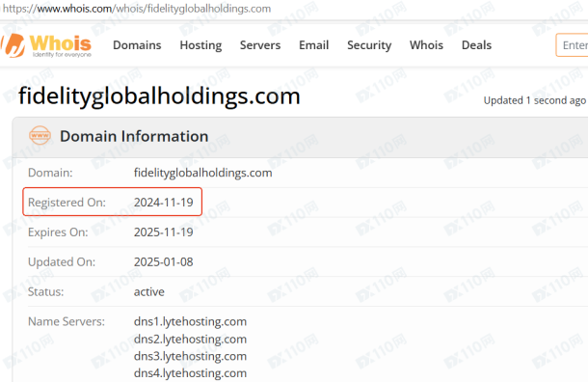Click the 'Name Servers:' label

click(x=67, y=321)
